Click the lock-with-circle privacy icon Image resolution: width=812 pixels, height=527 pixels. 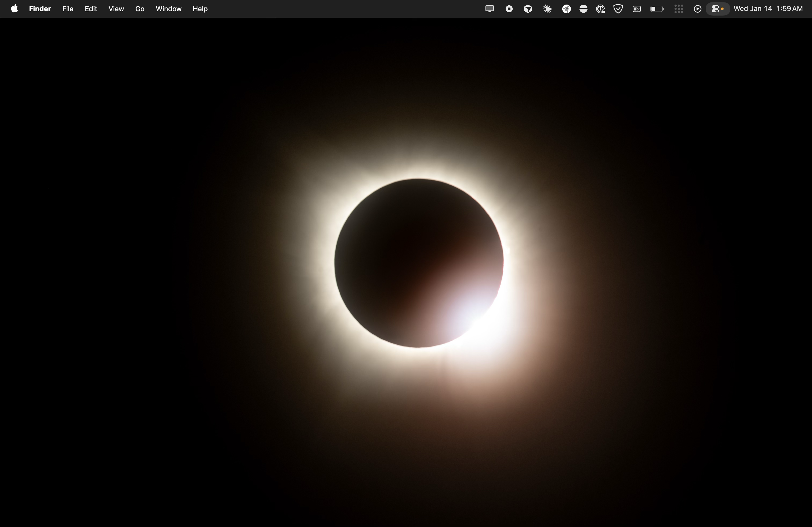pos(600,9)
